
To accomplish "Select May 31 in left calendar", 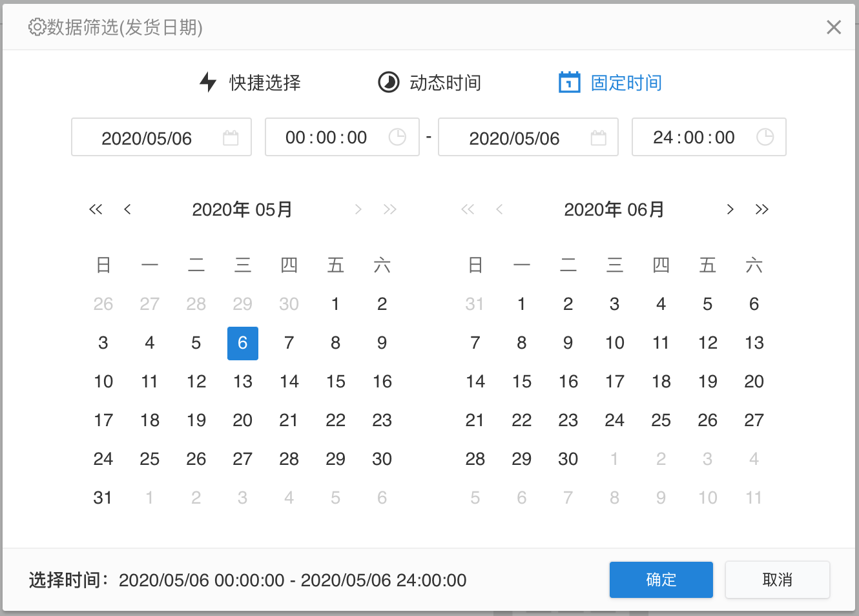I will (103, 498).
